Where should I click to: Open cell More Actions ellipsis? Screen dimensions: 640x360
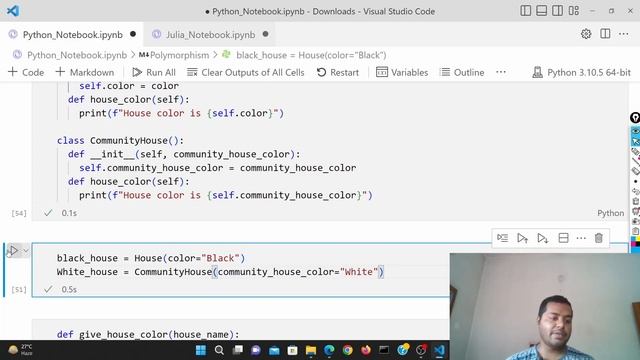pyautogui.click(x=581, y=238)
